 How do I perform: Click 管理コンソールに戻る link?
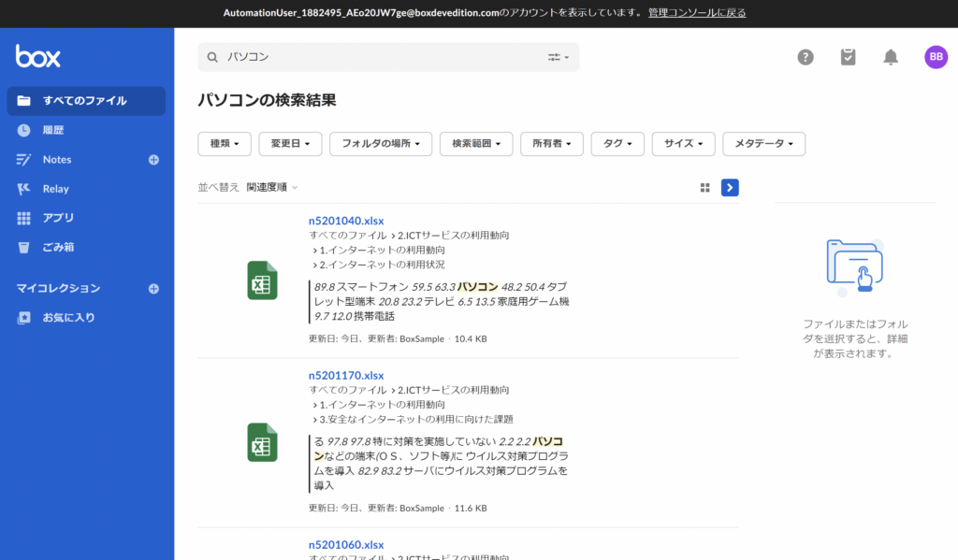pyautogui.click(x=696, y=13)
